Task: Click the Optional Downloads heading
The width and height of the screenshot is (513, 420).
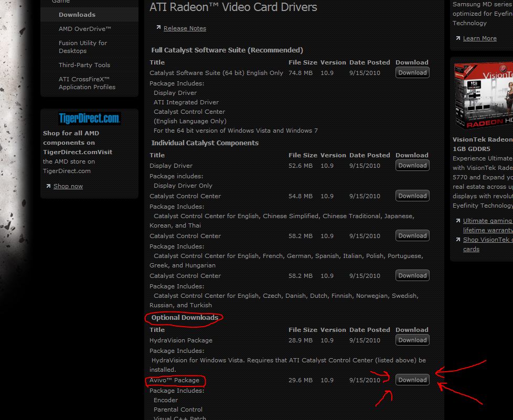Action: tap(185, 318)
